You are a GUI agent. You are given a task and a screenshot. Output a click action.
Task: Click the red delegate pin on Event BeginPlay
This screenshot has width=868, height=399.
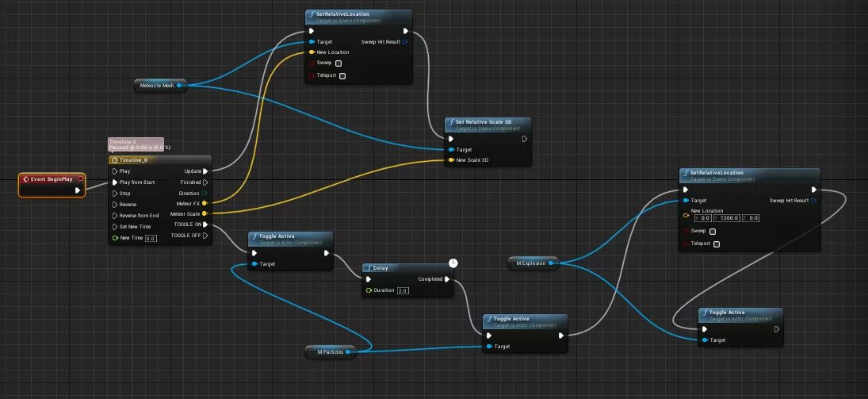80,178
